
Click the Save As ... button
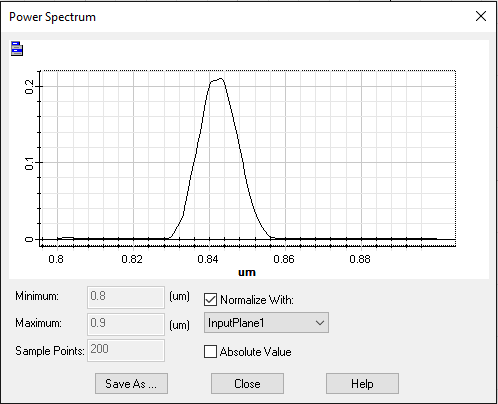click(131, 384)
